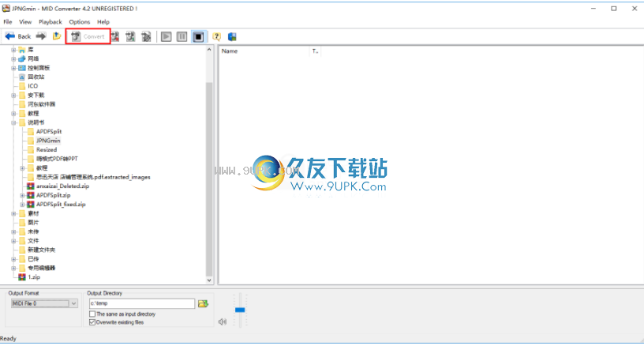Click the convert icon with green badge

tap(130, 36)
